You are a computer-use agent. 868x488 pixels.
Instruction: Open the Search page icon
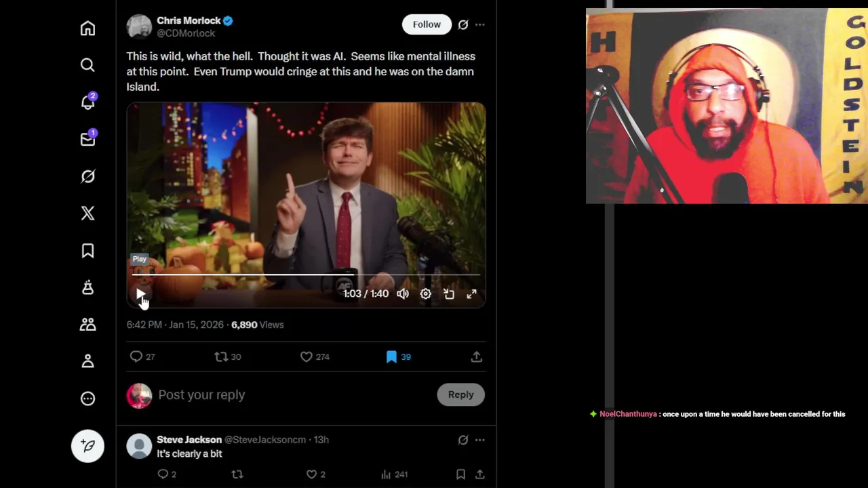(87, 65)
